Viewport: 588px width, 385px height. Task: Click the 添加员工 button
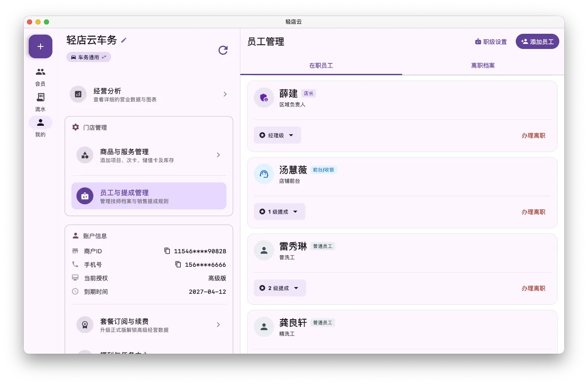(537, 41)
